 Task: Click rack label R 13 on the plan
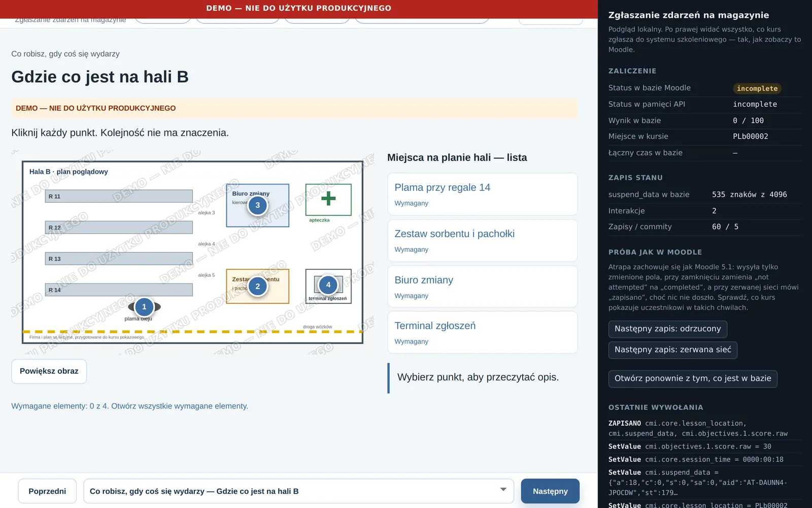[x=54, y=259]
